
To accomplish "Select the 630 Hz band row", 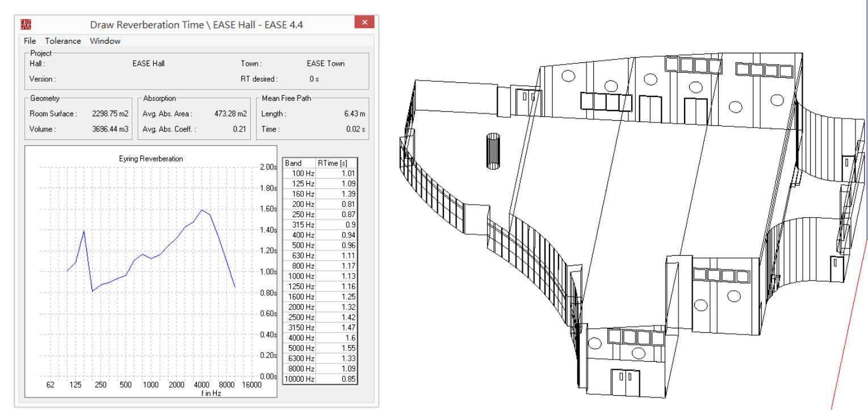I will tap(320, 255).
